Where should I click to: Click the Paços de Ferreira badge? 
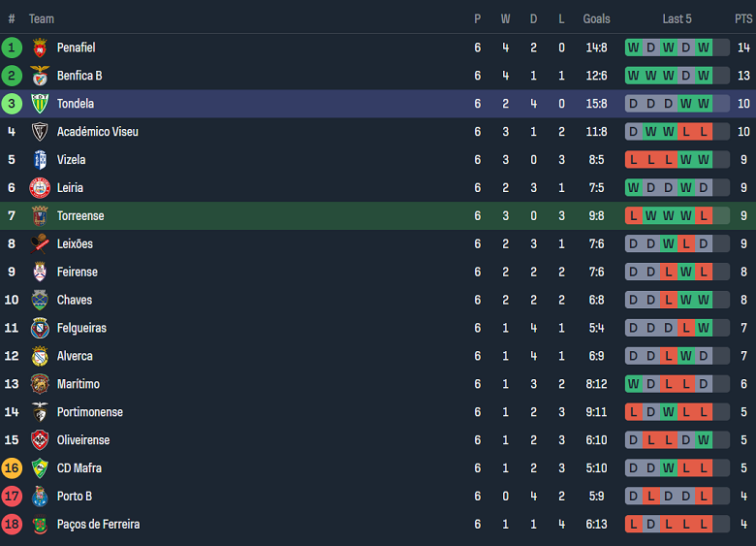[x=40, y=525]
